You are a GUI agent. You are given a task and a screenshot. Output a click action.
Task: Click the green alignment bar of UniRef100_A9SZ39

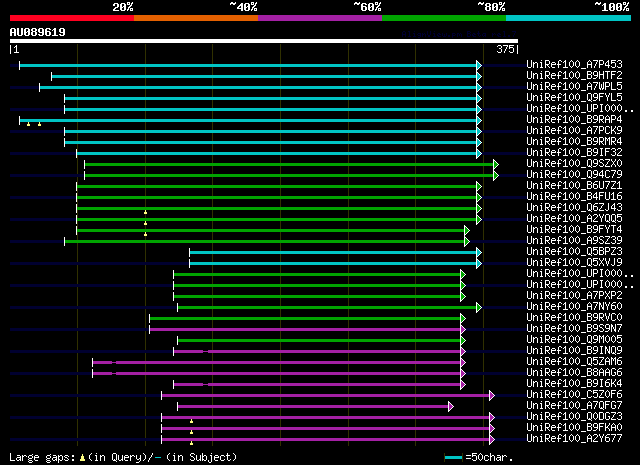coord(267,242)
